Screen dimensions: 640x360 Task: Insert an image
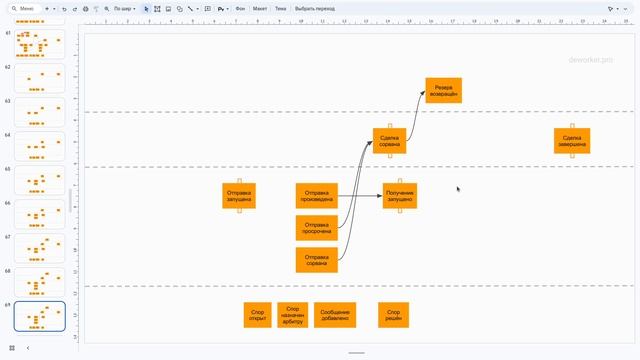[168, 9]
